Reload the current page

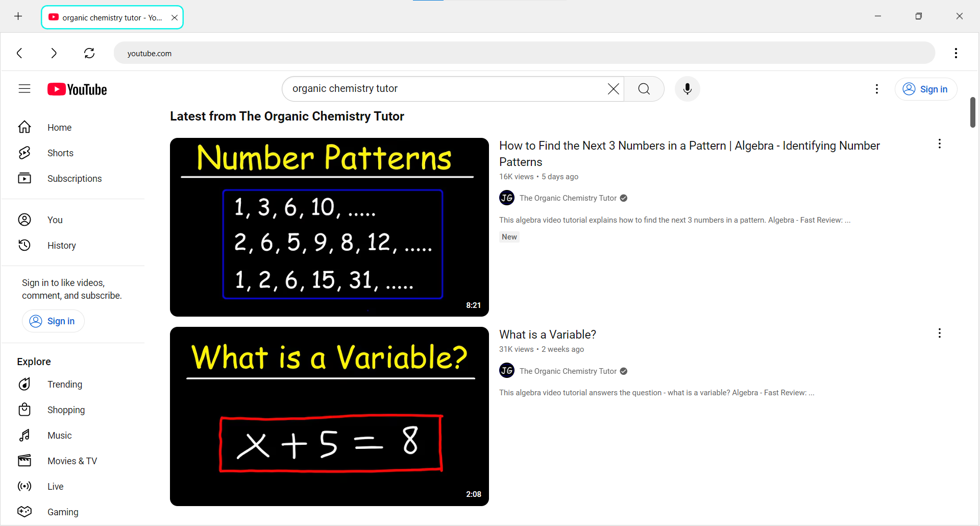click(89, 53)
